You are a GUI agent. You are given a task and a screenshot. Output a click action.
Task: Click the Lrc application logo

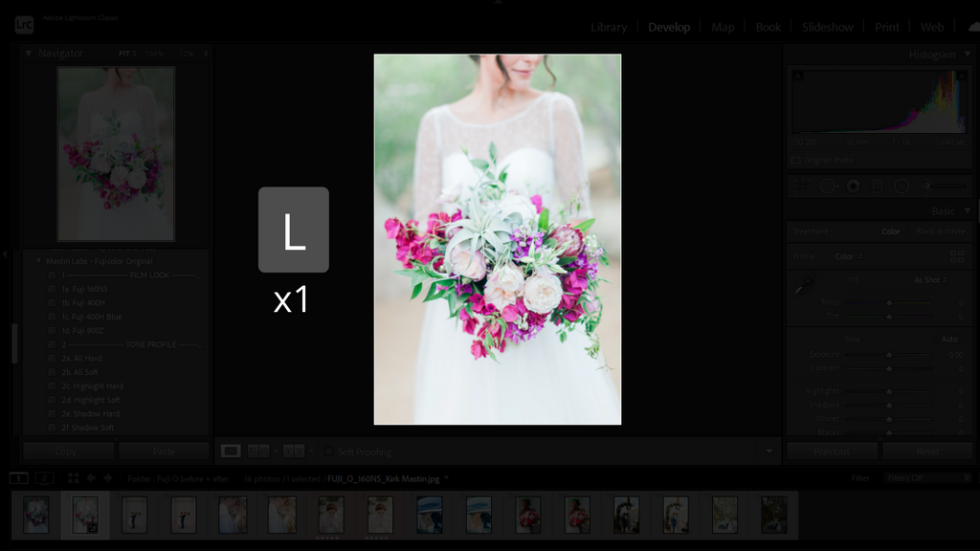(x=24, y=24)
